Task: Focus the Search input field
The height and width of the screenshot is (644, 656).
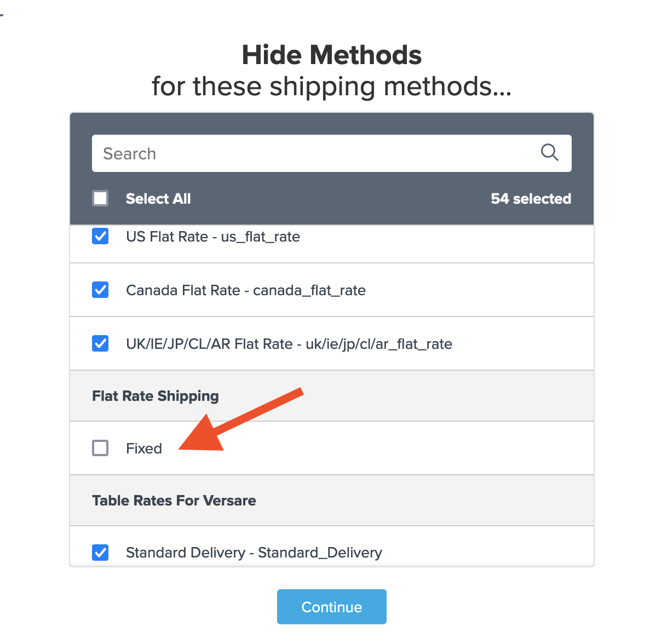Action: click(x=312, y=153)
